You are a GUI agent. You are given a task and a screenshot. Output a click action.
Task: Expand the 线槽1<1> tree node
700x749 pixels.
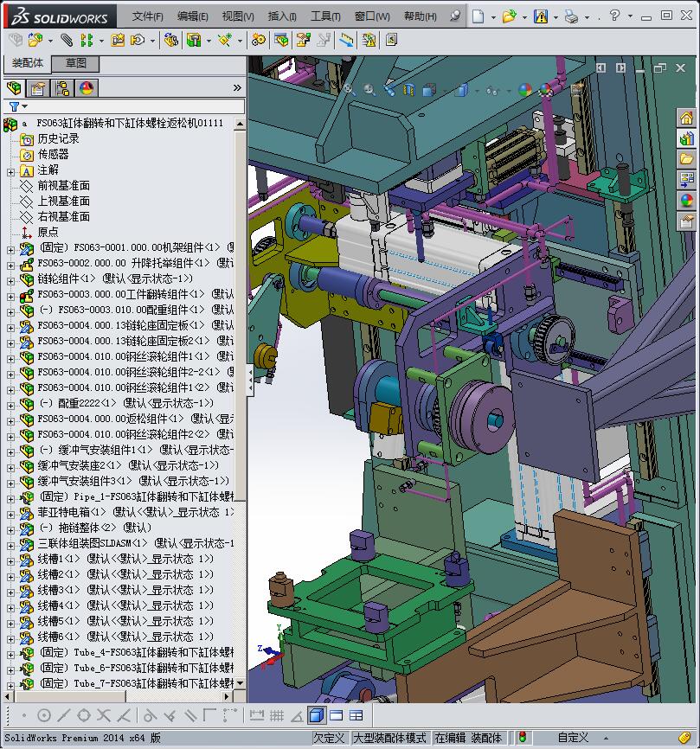tap(10, 562)
